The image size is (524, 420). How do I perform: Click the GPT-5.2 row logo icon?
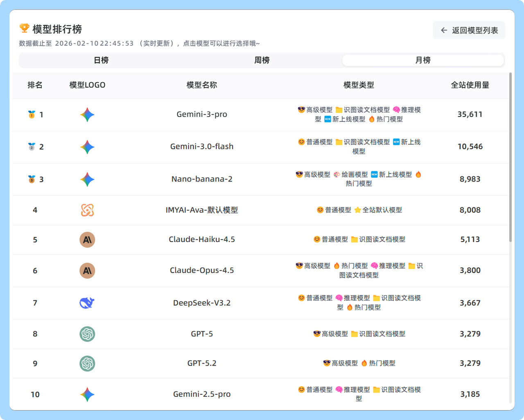[87, 364]
